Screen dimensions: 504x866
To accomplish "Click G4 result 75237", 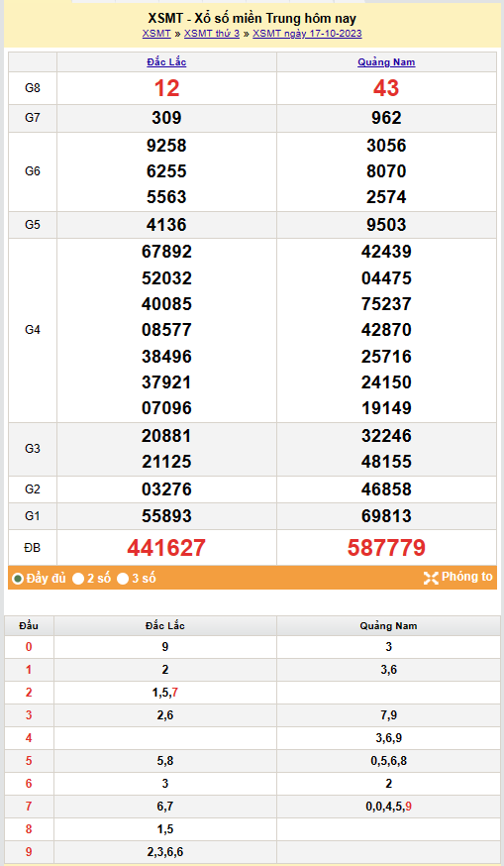I will coord(386,304).
